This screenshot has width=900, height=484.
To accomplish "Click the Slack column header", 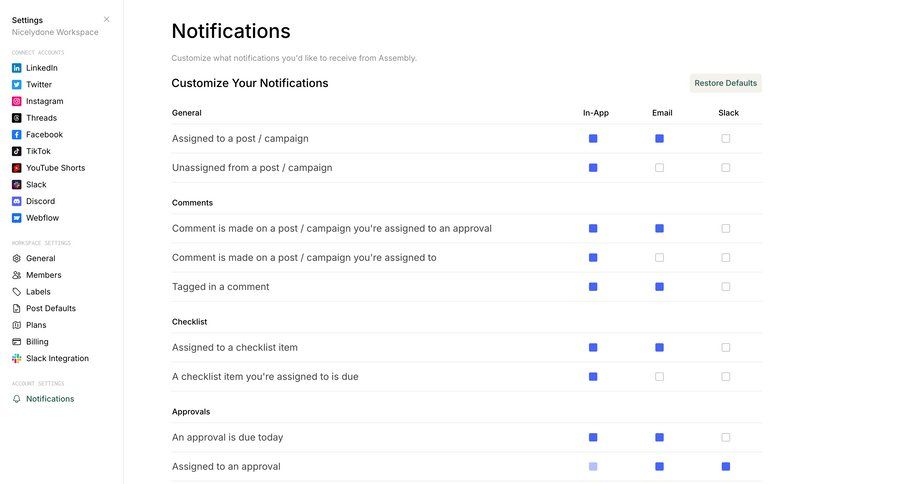I will [728, 113].
